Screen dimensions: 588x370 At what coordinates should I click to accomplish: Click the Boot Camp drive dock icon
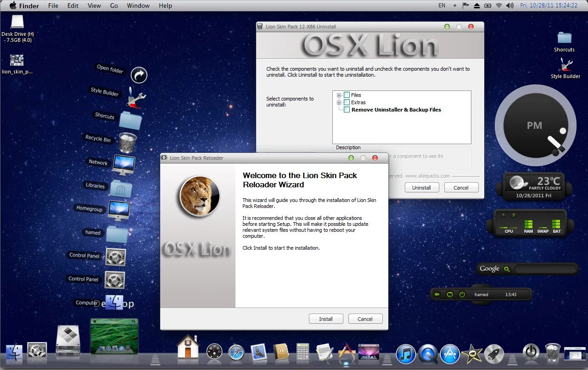coord(68,341)
